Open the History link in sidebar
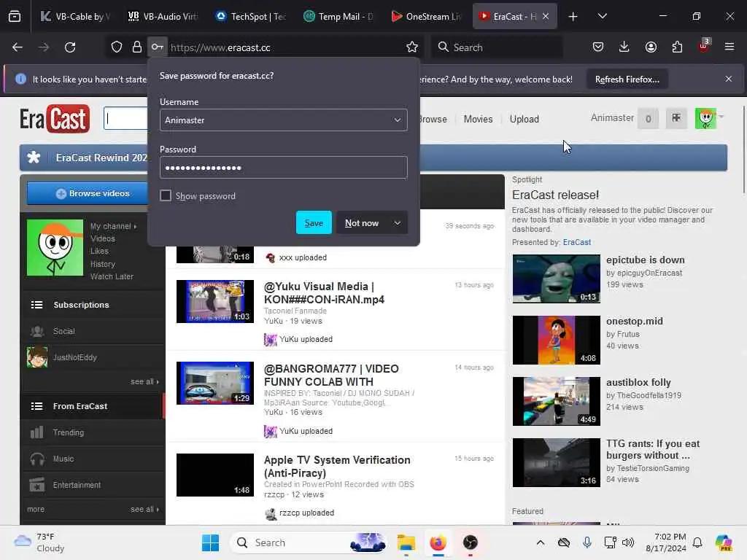The image size is (747, 560). click(102, 264)
